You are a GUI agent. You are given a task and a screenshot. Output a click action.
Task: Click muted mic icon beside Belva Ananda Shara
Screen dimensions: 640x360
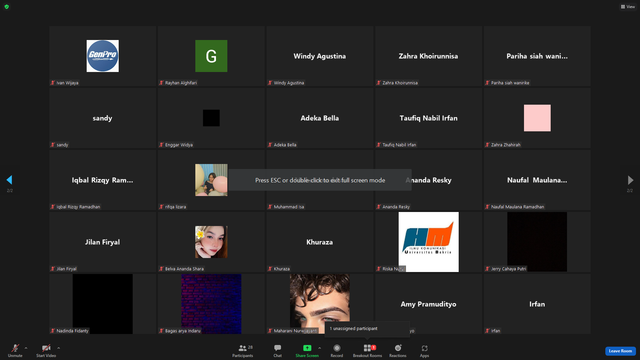point(161,269)
